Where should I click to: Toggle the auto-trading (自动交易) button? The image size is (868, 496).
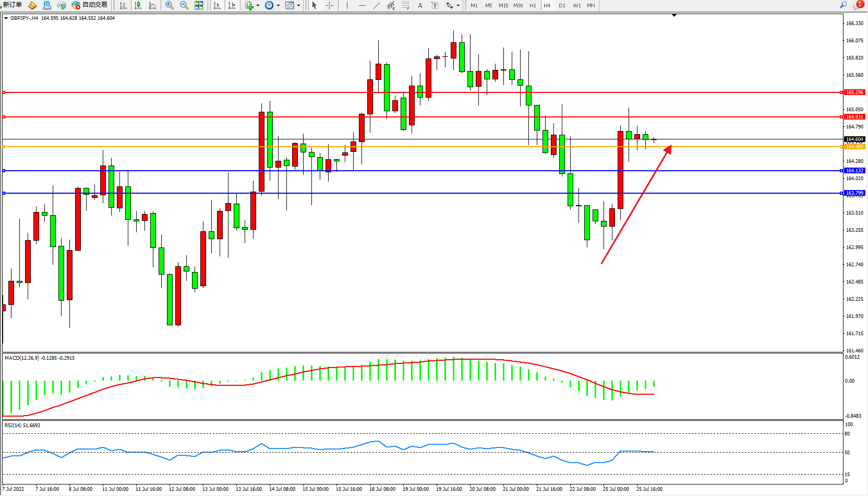[x=89, y=5]
